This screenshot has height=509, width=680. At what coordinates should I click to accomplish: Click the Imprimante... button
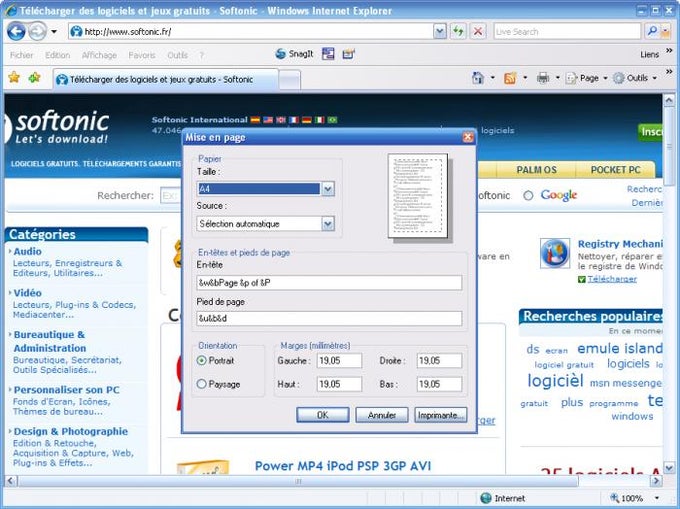pos(441,415)
